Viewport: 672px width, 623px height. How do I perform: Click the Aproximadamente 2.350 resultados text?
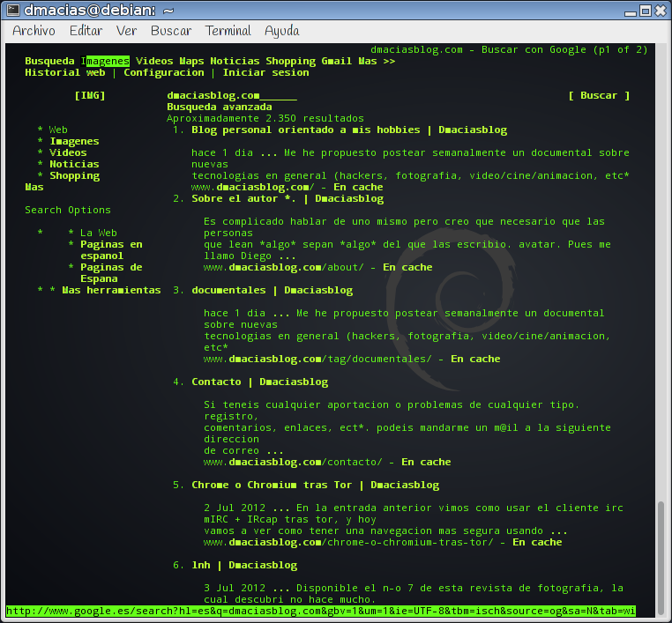265,118
